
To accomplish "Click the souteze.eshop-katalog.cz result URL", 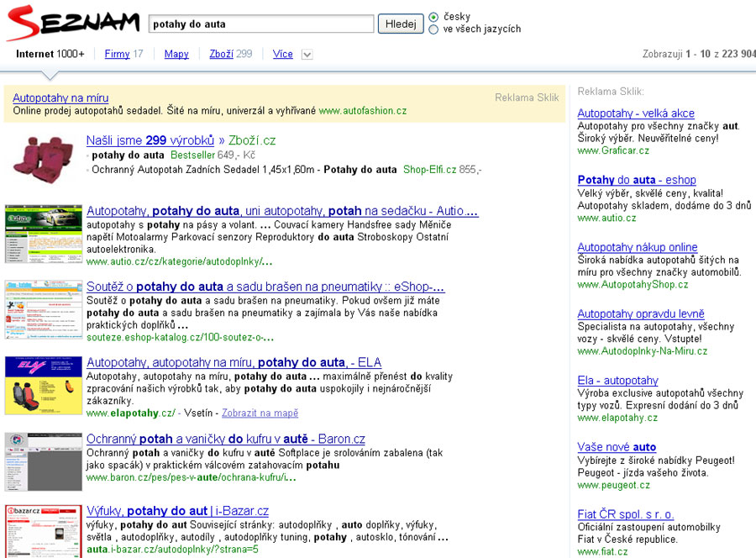I will click(181, 338).
